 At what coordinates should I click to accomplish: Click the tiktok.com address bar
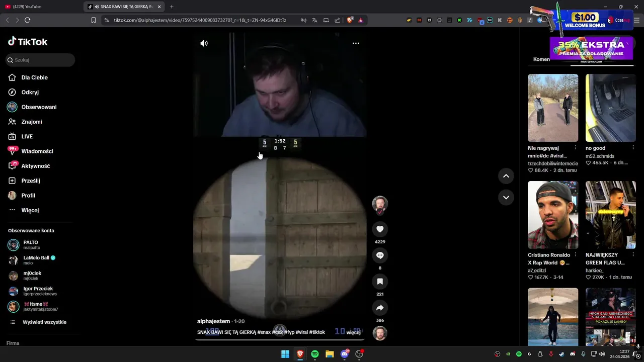pyautogui.click(x=200, y=20)
